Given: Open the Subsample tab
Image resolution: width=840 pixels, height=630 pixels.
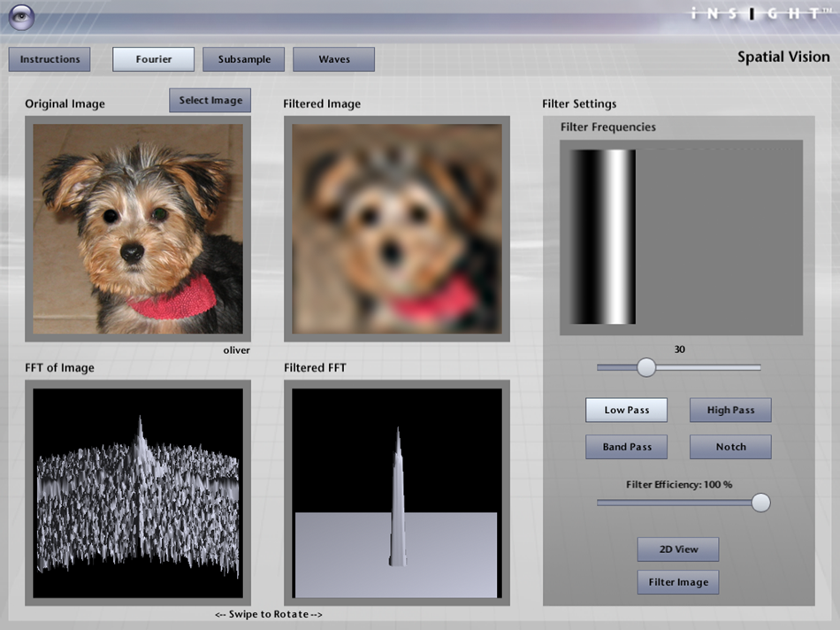Looking at the screenshot, I should pyautogui.click(x=243, y=59).
